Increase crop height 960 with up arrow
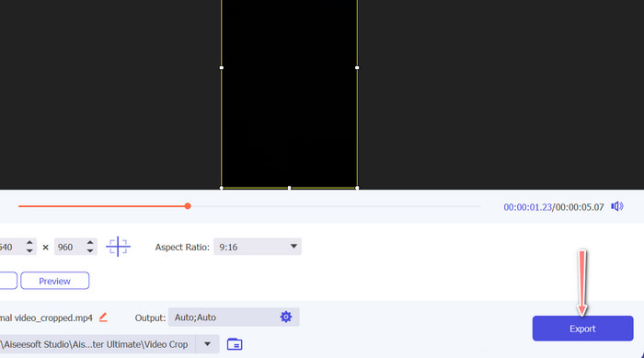Viewport: 644px width, 358px height. click(90, 243)
